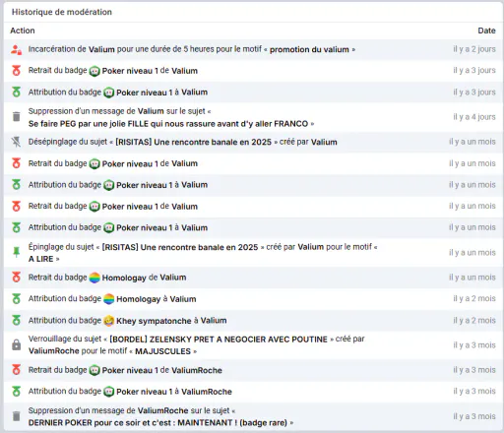Screen dimensions: 504x433
Task: Click the 'Historique de modération' title
Action: point(62,12)
